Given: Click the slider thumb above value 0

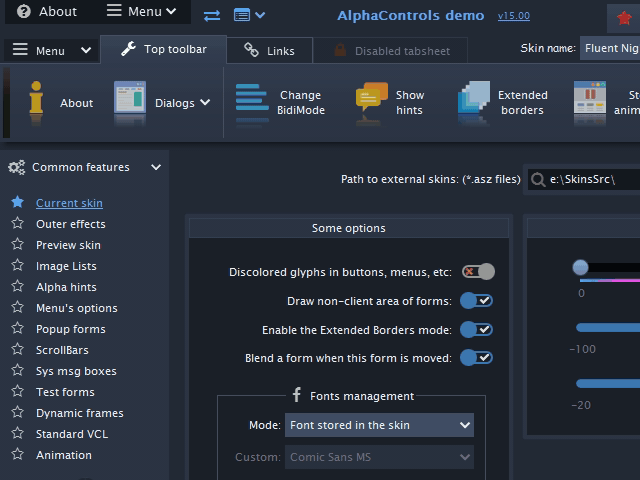Looking at the screenshot, I should (x=580, y=268).
